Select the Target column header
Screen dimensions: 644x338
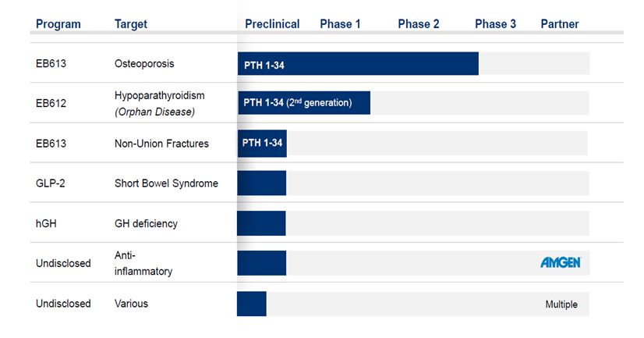131,24
